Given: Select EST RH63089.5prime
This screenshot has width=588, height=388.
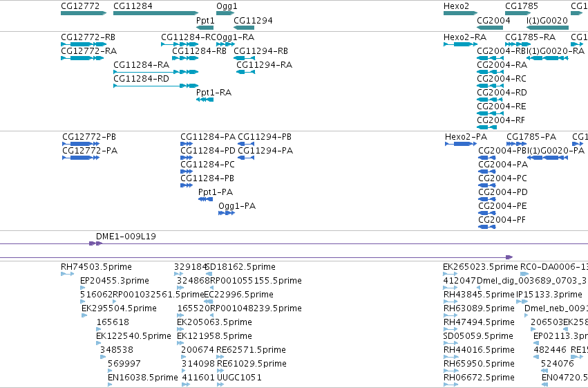Looking at the screenshot, I should pos(451,316).
